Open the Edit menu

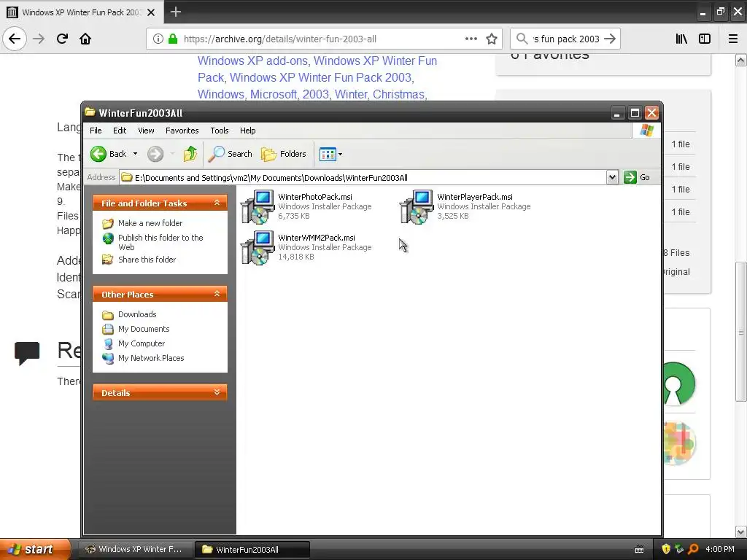120,131
